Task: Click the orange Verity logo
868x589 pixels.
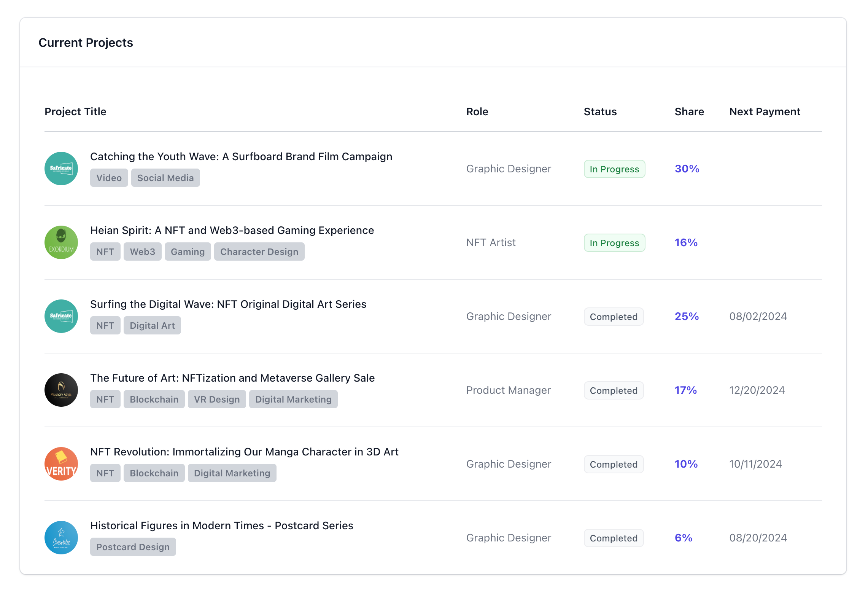Action: coord(61,464)
